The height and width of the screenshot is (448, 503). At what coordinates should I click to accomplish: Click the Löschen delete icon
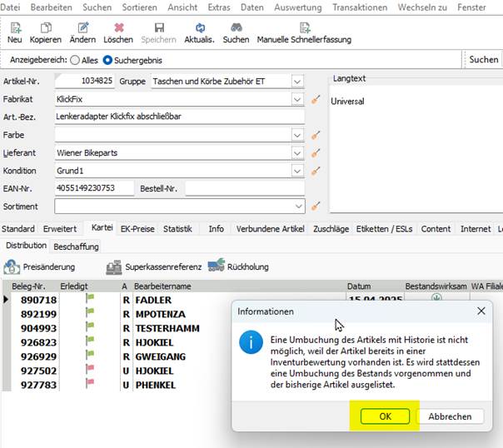point(118,28)
